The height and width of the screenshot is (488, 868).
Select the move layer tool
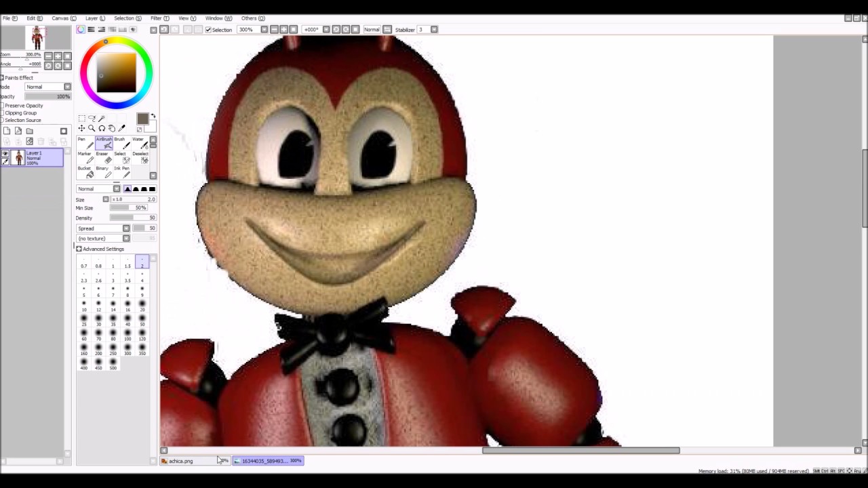(x=81, y=128)
